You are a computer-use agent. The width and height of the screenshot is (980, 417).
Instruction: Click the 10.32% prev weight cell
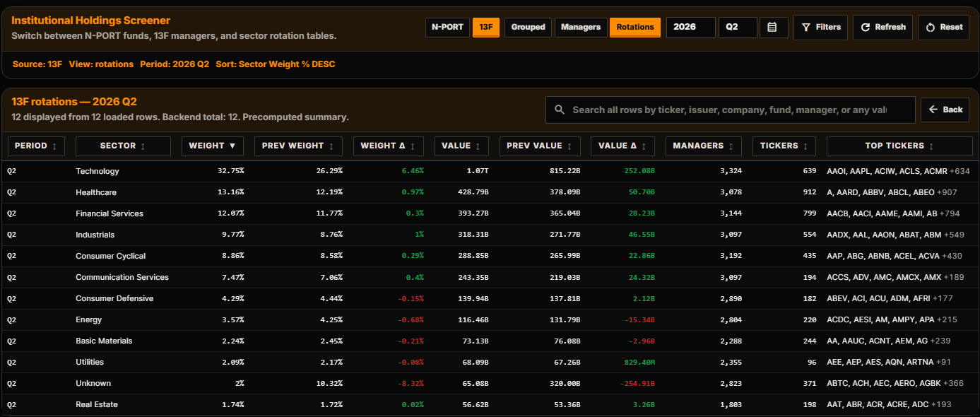coord(330,383)
